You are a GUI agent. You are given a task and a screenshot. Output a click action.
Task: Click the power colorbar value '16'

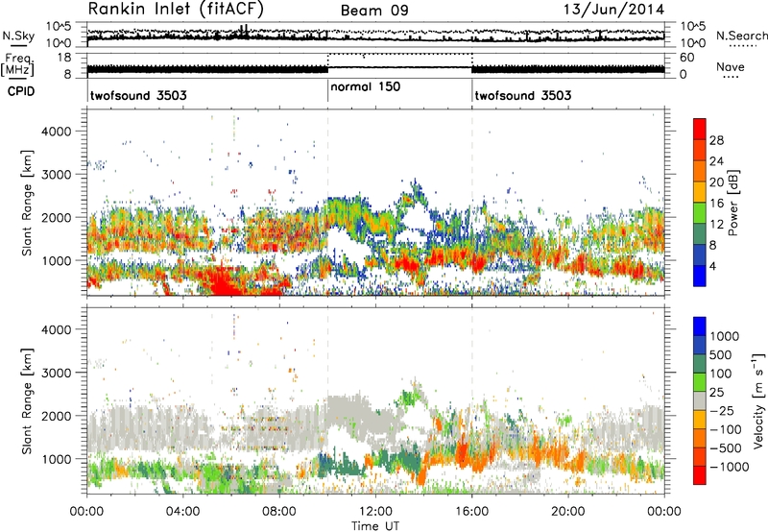(716, 204)
